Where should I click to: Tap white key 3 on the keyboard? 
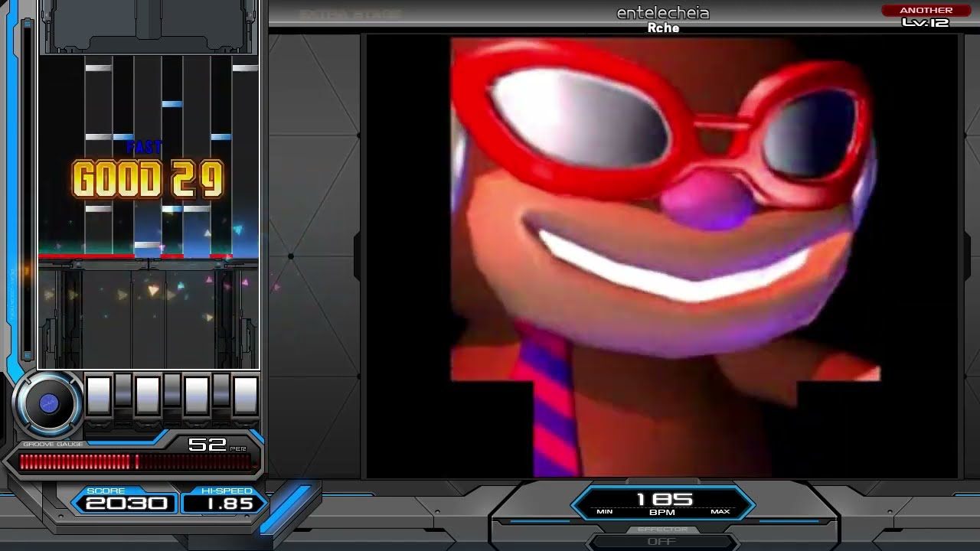click(x=148, y=396)
